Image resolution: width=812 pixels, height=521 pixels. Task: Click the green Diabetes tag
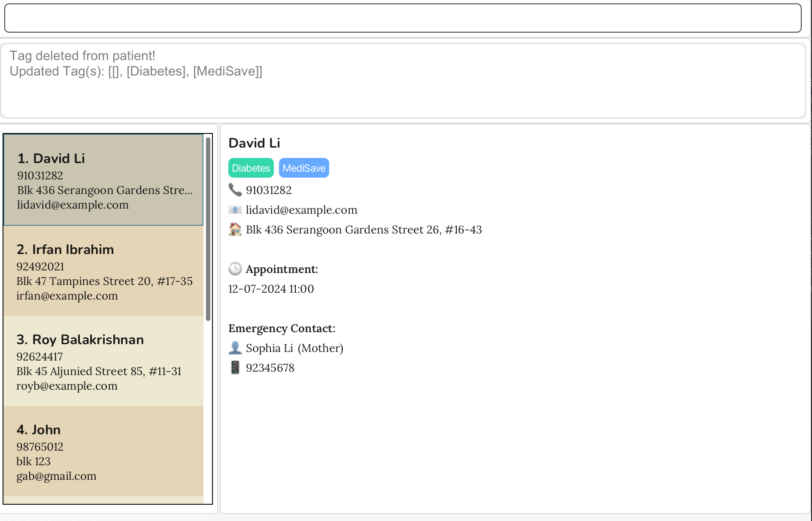251,168
